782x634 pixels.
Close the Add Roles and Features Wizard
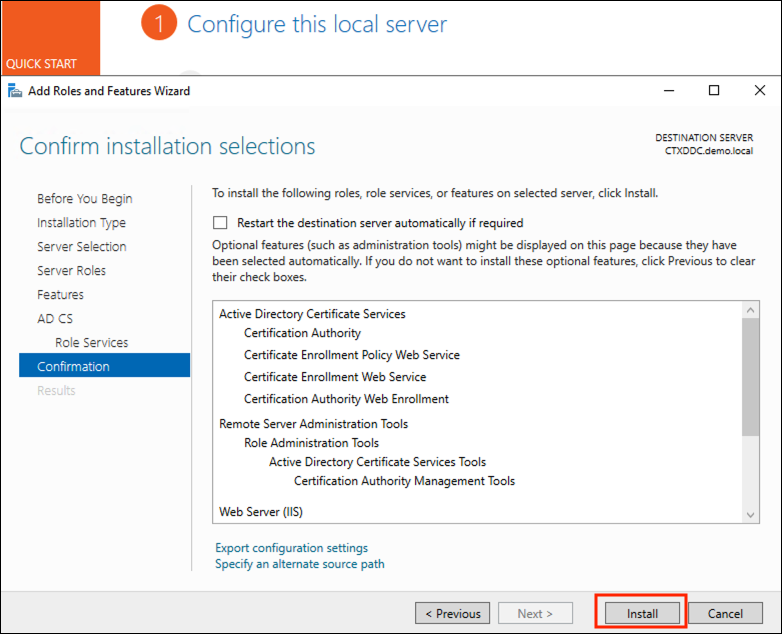(760, 91)
